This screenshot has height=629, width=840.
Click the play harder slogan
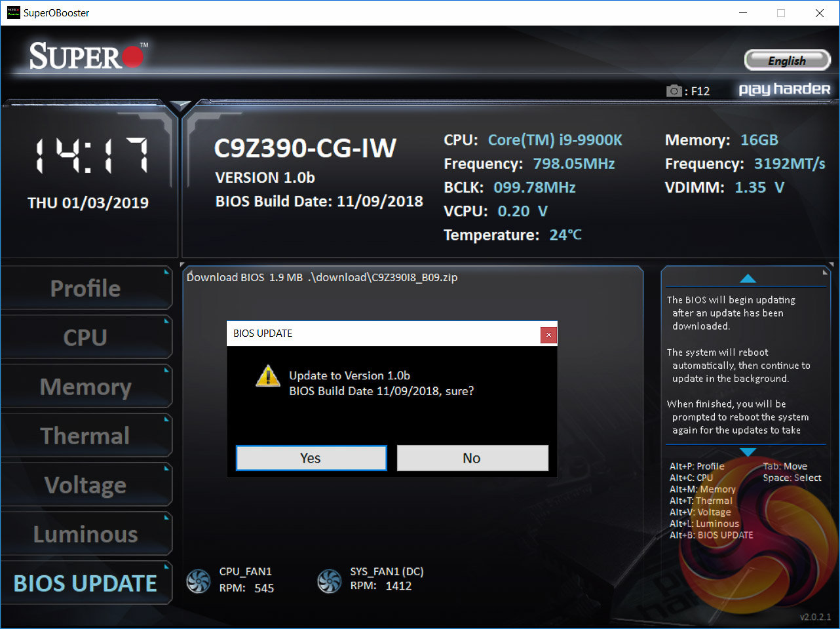(784, 89)
